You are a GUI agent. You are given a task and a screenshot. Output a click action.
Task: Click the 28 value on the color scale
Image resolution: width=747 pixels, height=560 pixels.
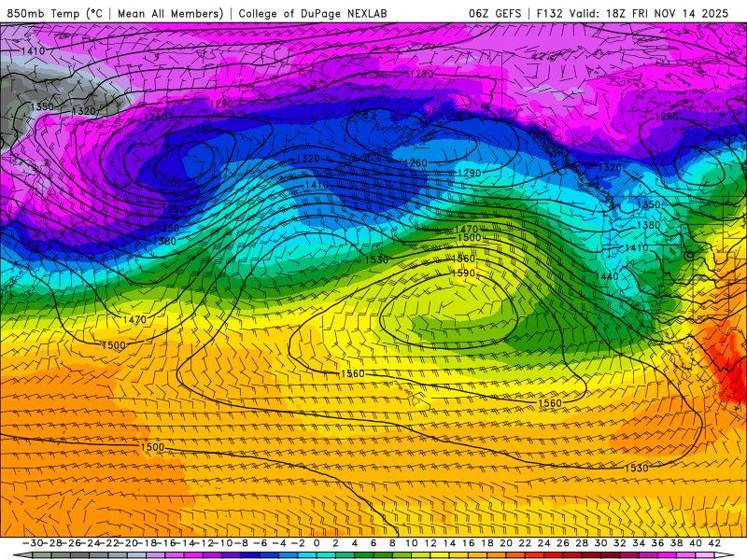[582, 543]
